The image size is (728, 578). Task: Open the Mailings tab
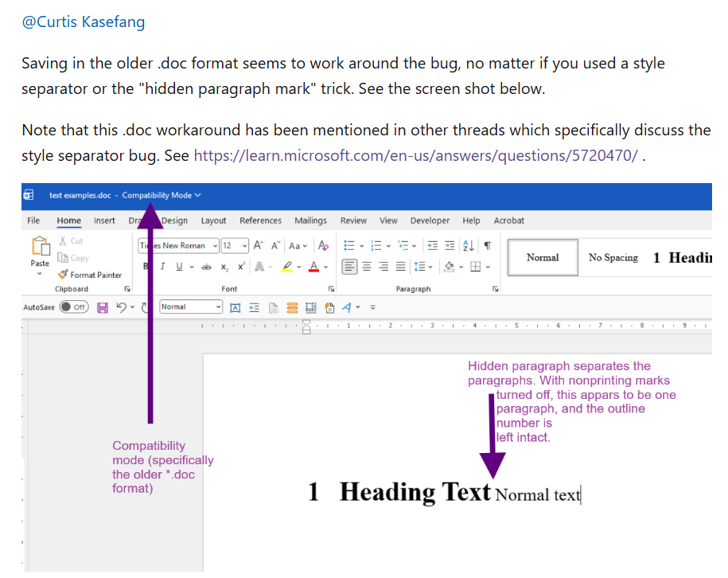(x=310, y=221)
